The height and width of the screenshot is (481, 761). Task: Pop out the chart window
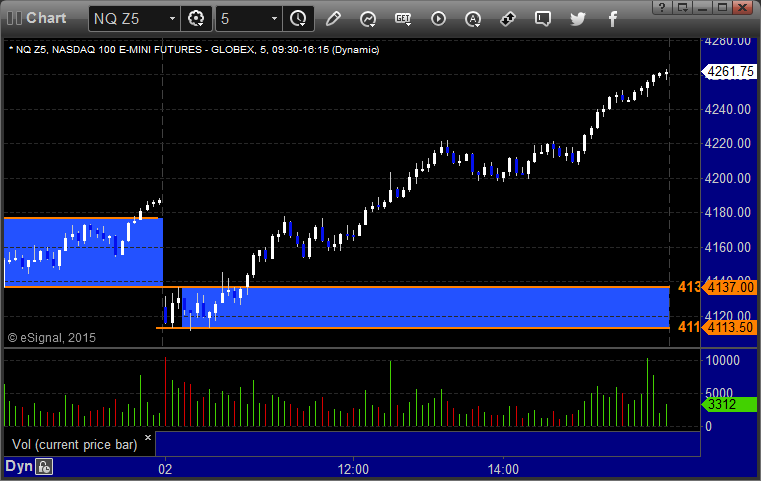(683, 7)
